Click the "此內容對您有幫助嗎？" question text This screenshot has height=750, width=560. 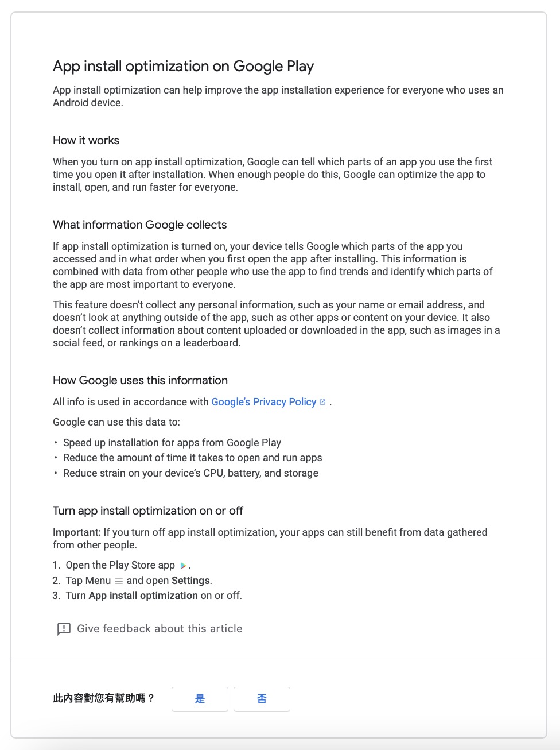click(104, 698)
